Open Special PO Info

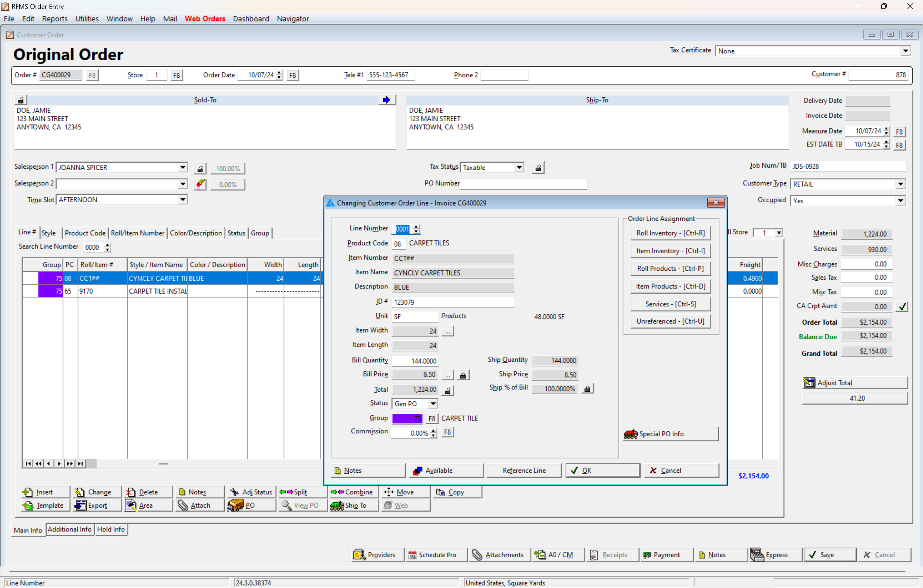670,434
